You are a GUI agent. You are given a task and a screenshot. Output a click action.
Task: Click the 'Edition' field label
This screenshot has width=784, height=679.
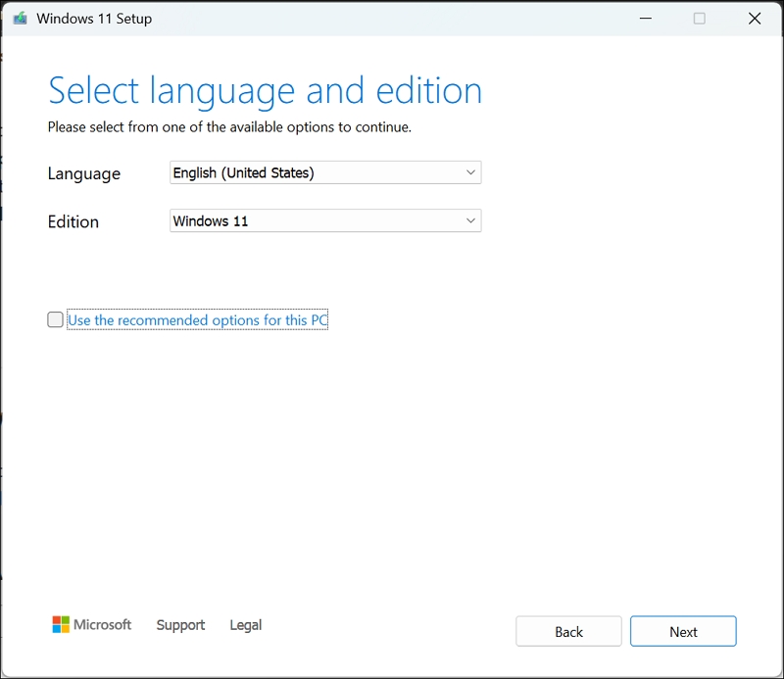tap(73, 221)
